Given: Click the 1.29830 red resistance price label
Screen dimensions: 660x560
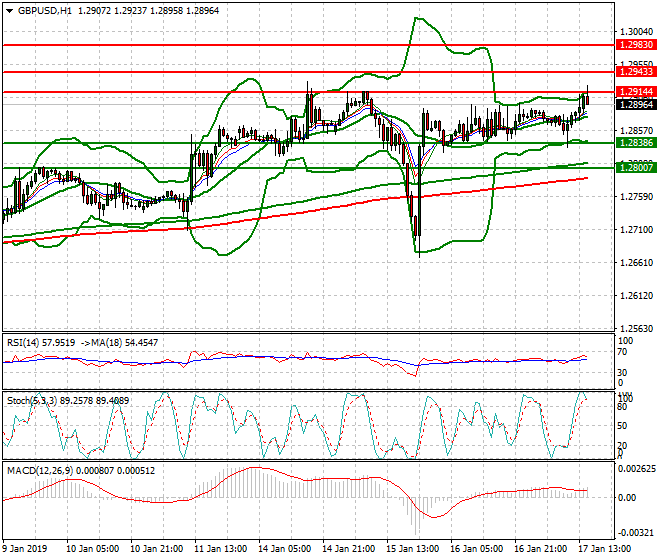Looking at the screenshot, I should click(x=636, y=45).
